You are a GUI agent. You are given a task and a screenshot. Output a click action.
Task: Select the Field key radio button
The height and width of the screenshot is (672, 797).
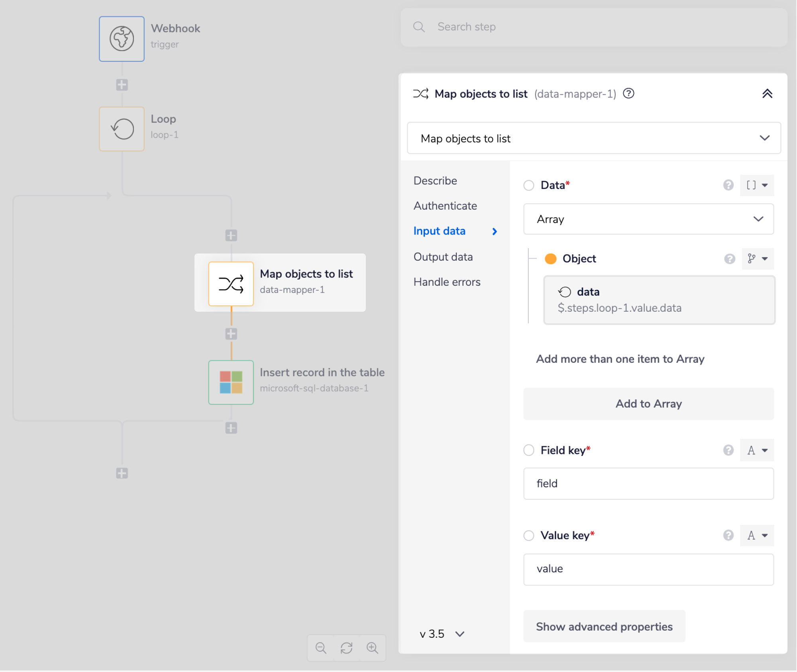tap(529, 450)
